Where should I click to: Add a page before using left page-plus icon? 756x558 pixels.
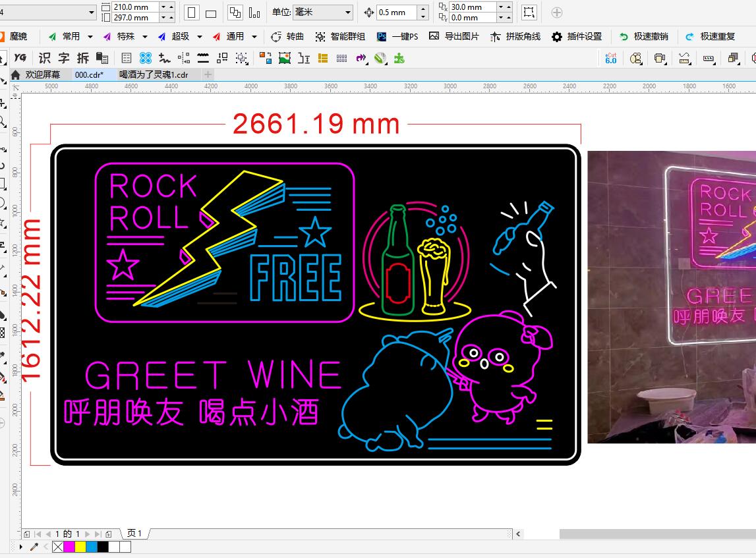tap(27, 534)
